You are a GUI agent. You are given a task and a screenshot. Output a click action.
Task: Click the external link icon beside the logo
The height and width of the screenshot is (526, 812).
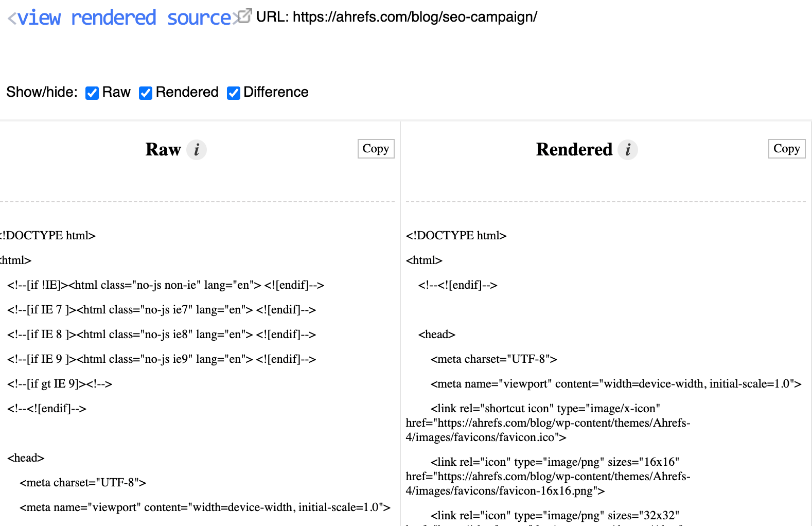point(245,16)
